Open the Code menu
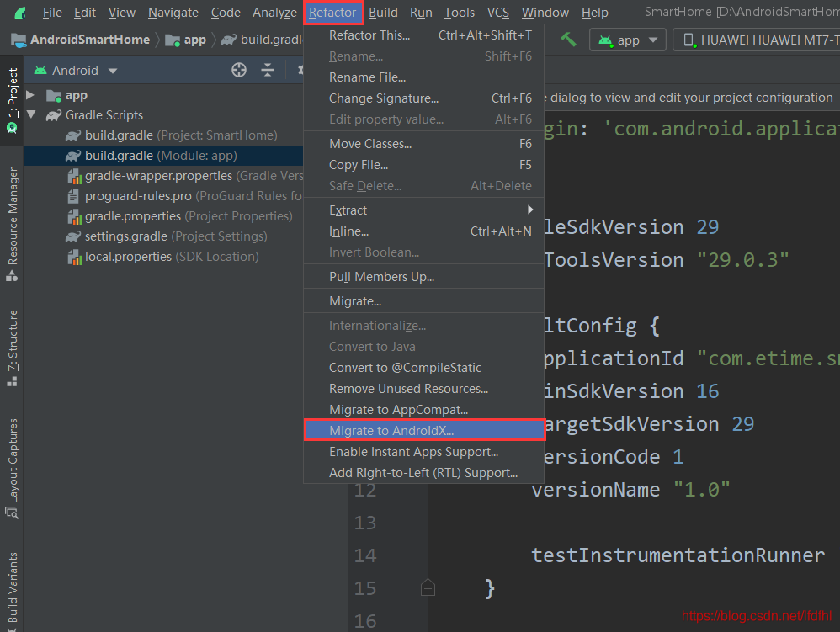Image resolution: width=840 pixels, height=632 pixels. point(226,13)
